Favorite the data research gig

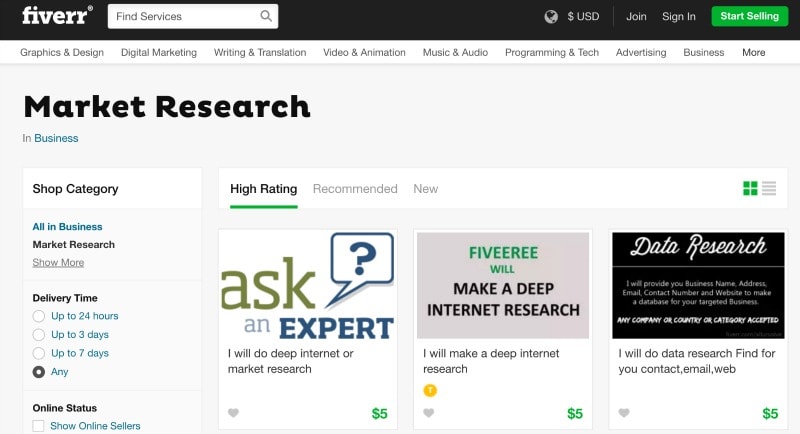[624, 413]
